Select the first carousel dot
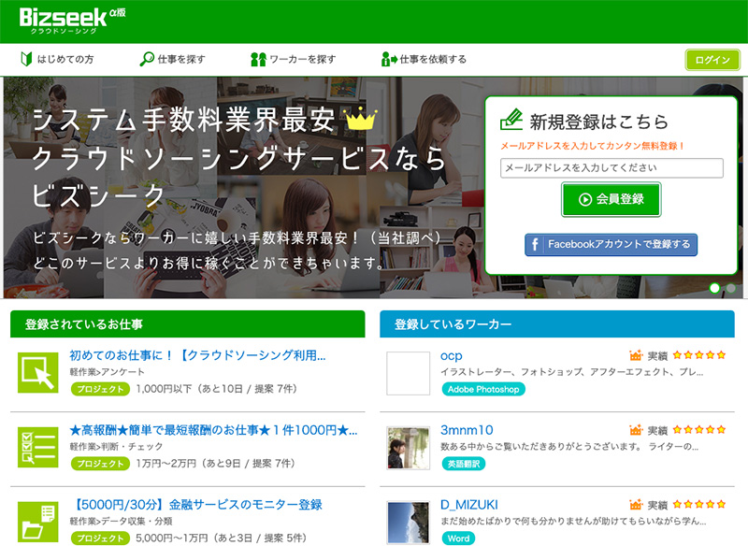The width and height of the screenshot is (748, 560). point(714,288)
